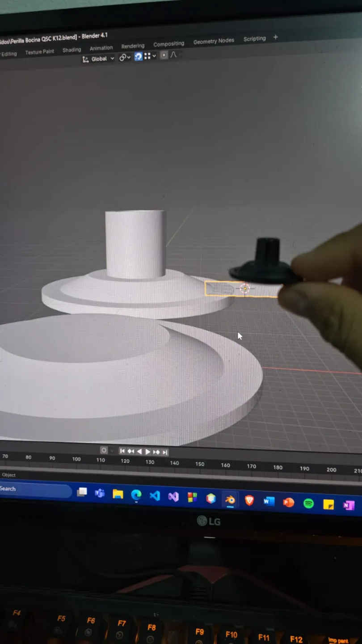Toggle timeline auto keying record button
This screenshot has width=362, height=644.
click(x=104, y=450)
